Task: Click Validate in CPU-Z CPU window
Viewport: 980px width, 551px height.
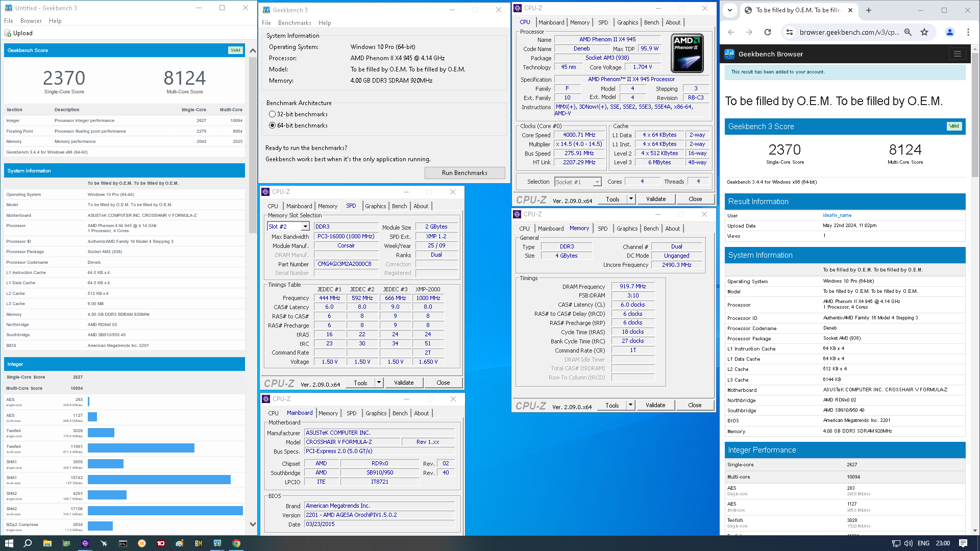Action: click(x=656, y=199)
